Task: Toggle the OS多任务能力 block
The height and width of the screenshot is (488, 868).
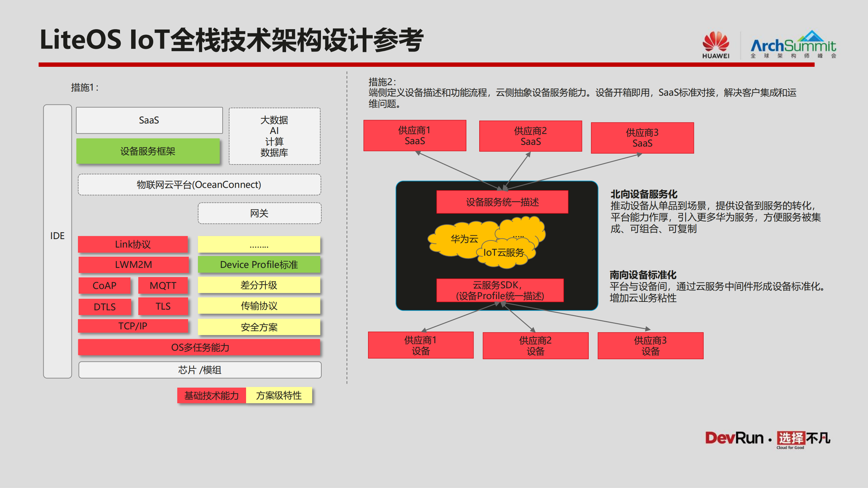Action: [199, 348]
